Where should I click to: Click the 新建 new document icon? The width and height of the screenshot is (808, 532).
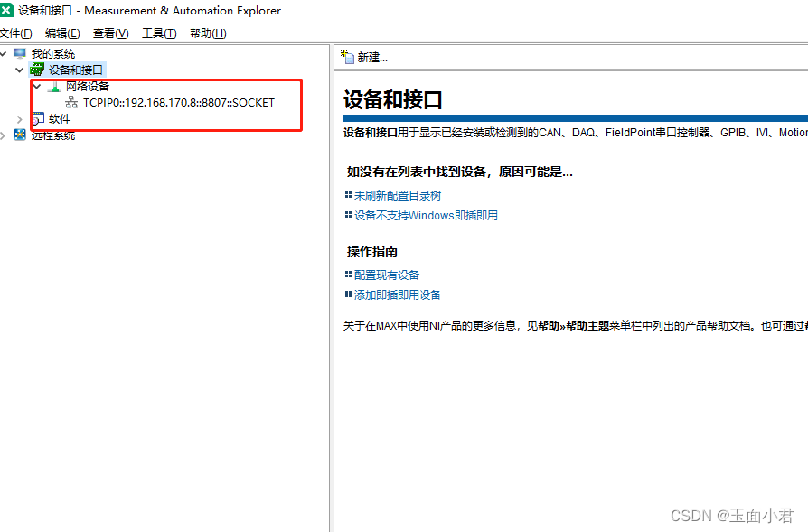347,57
